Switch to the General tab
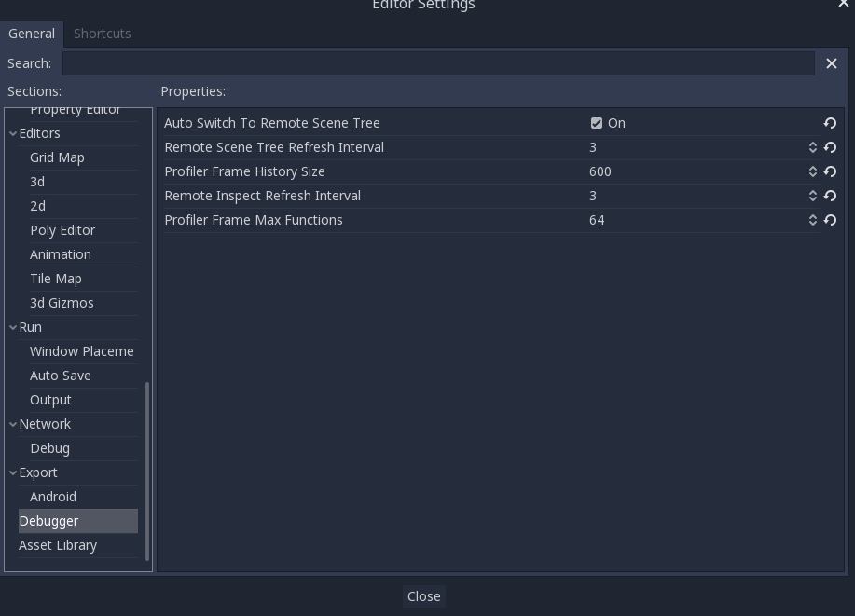This screenshot has width=855, height=616. pos(32,34)
